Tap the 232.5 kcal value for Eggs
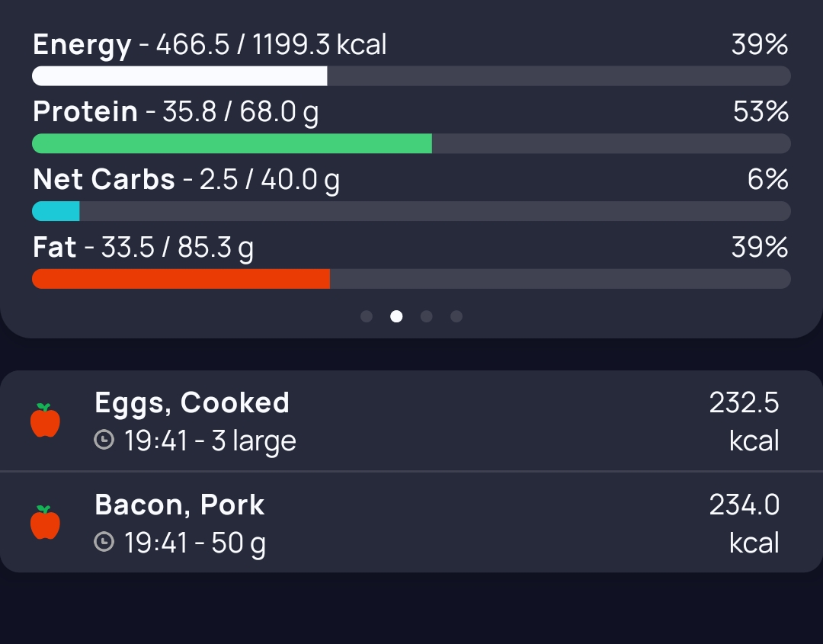Screen dimensions: 823x644 tap(744, 421)
